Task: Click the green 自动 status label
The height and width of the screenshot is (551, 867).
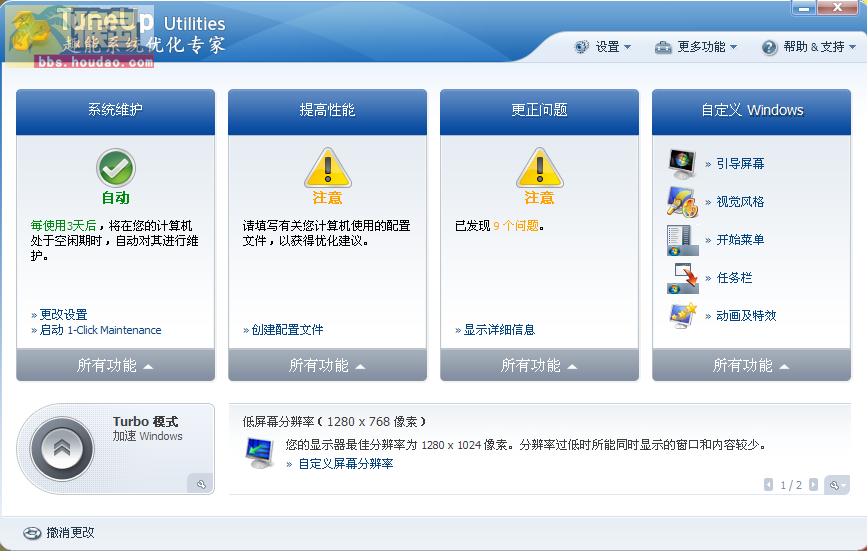Action: pos(116,198)
